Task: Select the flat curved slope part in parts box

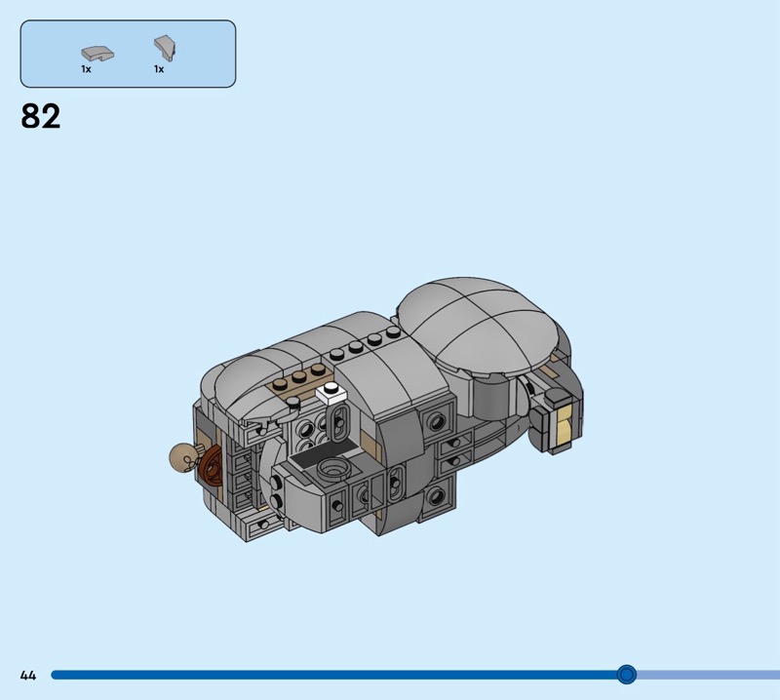Action: point(94,50)
